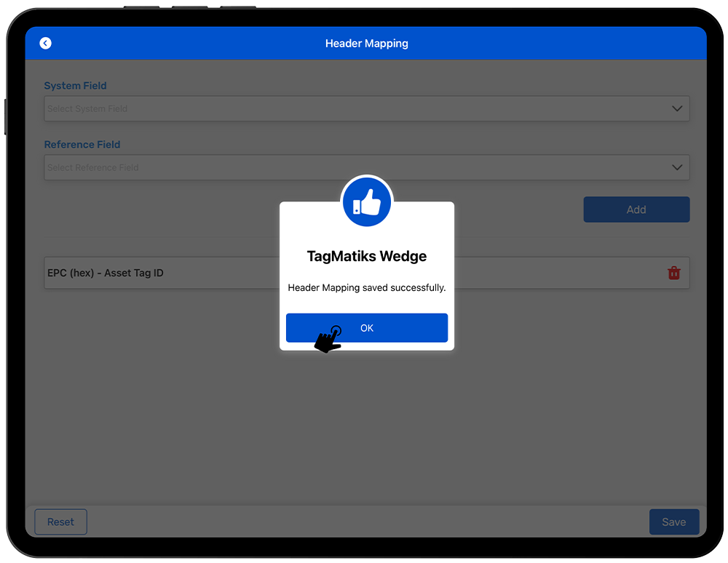This screenshot has width=728, height=563.
Task: Click the thumbs-up success icon
Action: tap(367, 203)
